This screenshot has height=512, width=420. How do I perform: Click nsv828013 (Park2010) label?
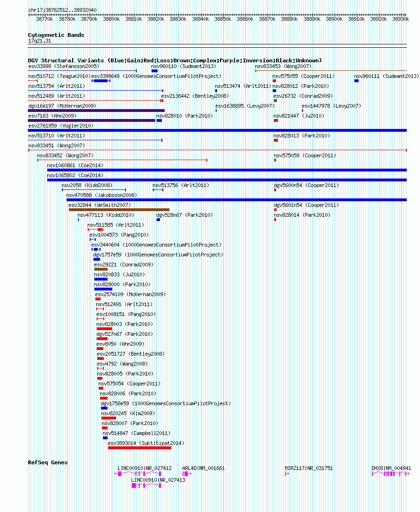click(302, 136)
